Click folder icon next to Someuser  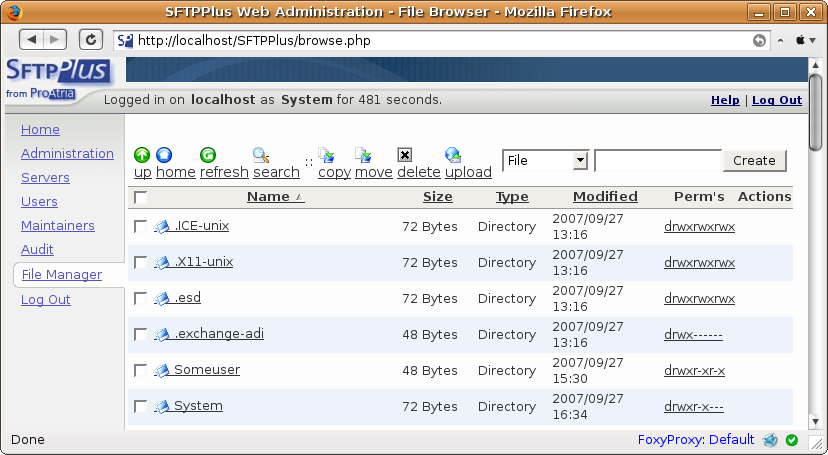coord(162,371)
